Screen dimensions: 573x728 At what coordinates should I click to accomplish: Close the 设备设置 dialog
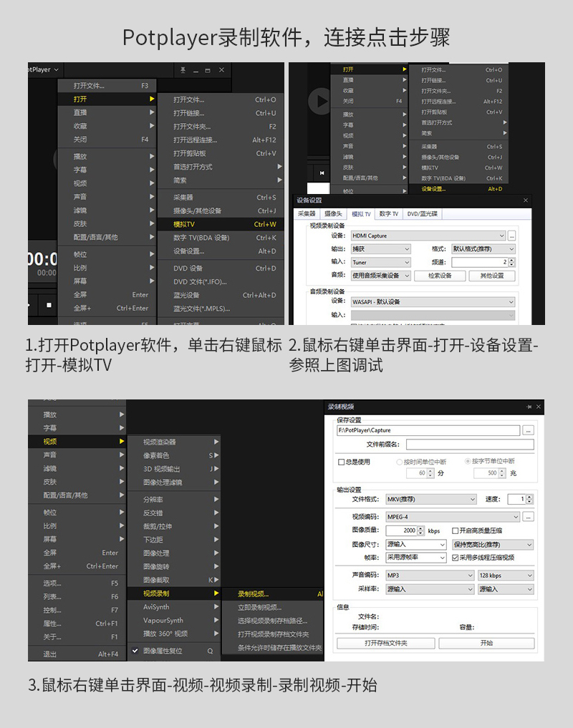(526, 200)
